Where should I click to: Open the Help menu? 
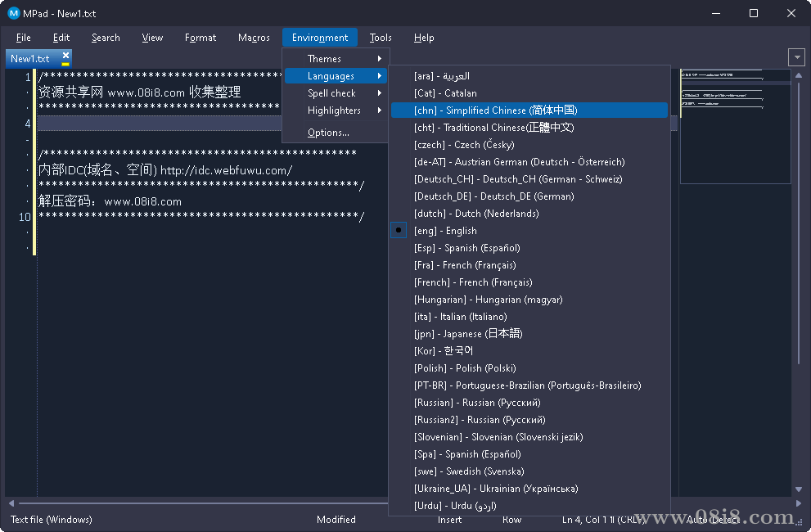pyautogui.click(x=424, y=38)
